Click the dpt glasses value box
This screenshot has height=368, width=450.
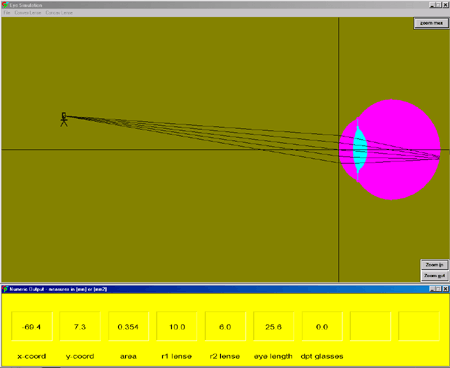coord(322,327)
